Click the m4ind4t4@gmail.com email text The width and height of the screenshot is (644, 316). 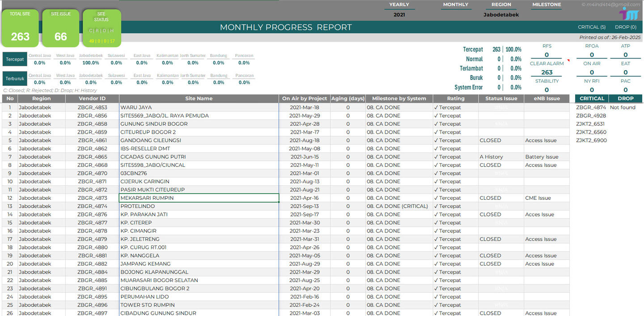point(610,4)
